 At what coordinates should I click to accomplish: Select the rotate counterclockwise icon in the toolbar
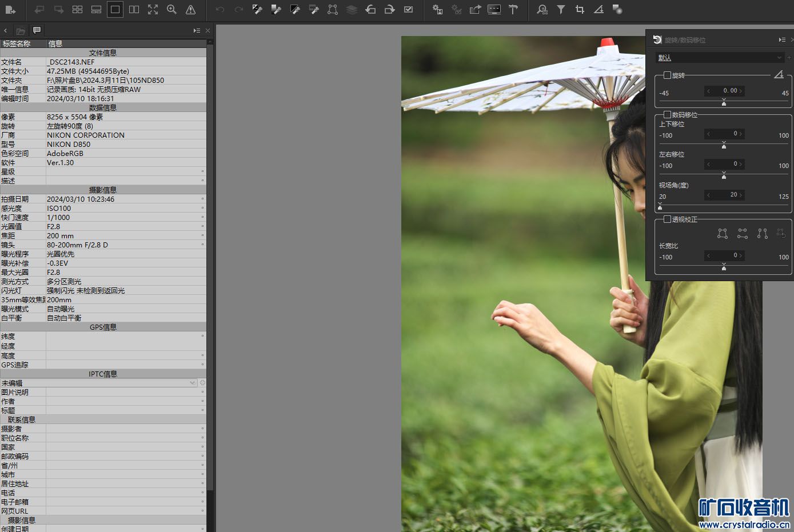coord(370,10)
